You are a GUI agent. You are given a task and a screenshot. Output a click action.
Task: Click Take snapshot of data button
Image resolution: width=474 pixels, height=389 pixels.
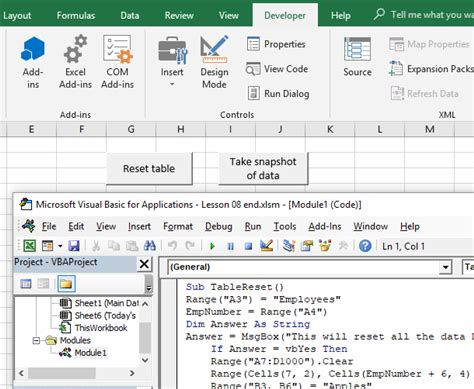point(263,168)
